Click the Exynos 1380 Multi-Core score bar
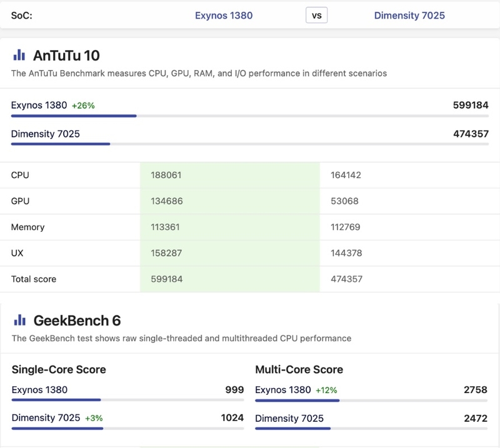 pos(297,400)
